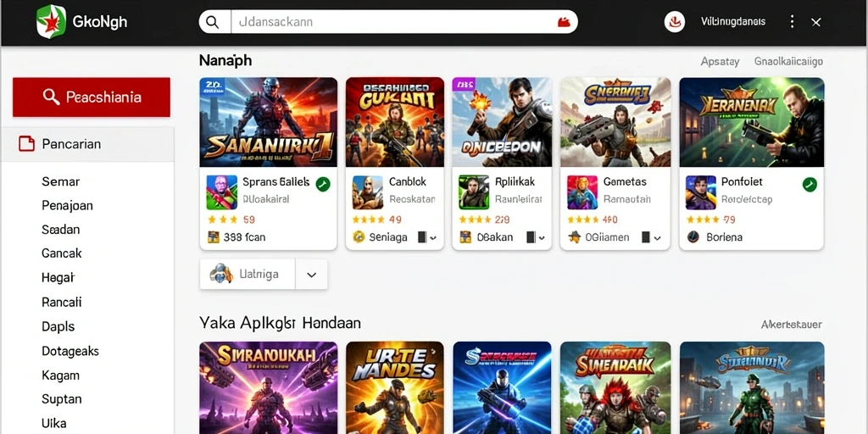Click the Gemetas app icon
The width and height of the screenshot is (868, 434).
tap(582, 192)
